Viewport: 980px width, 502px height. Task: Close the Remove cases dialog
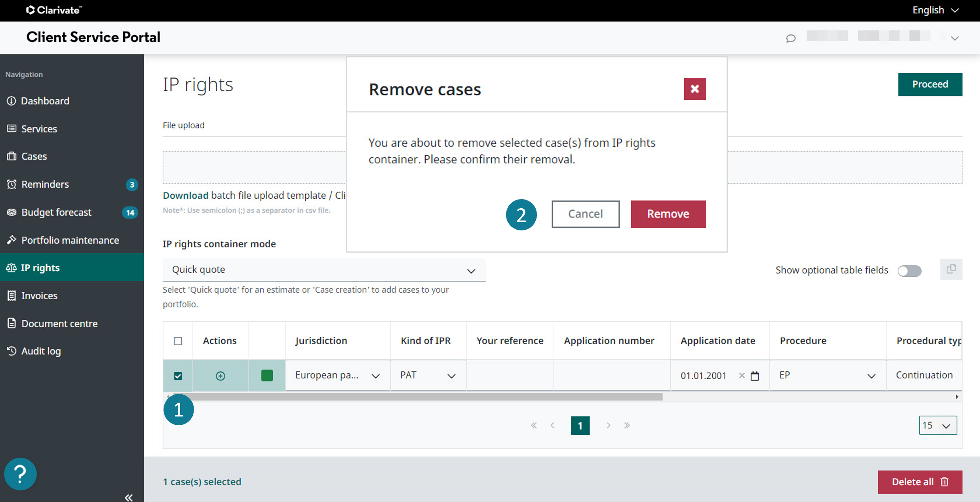[695, 89]
